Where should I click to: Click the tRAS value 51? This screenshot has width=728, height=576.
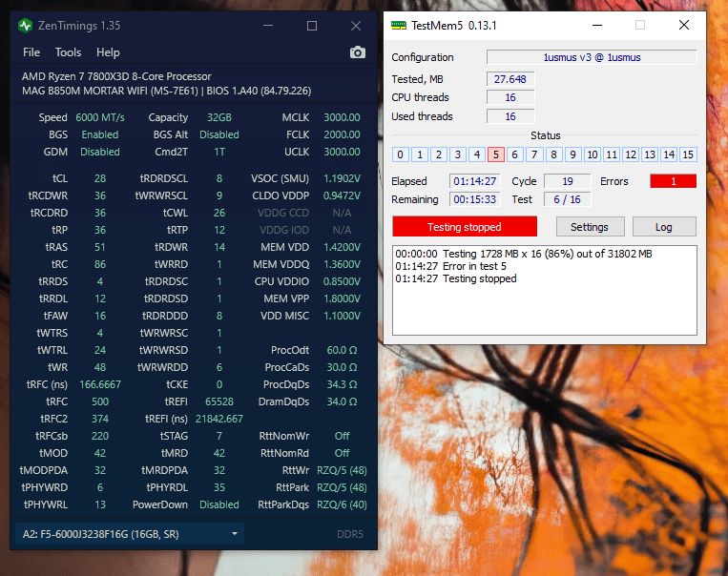[x=100, y=247]
